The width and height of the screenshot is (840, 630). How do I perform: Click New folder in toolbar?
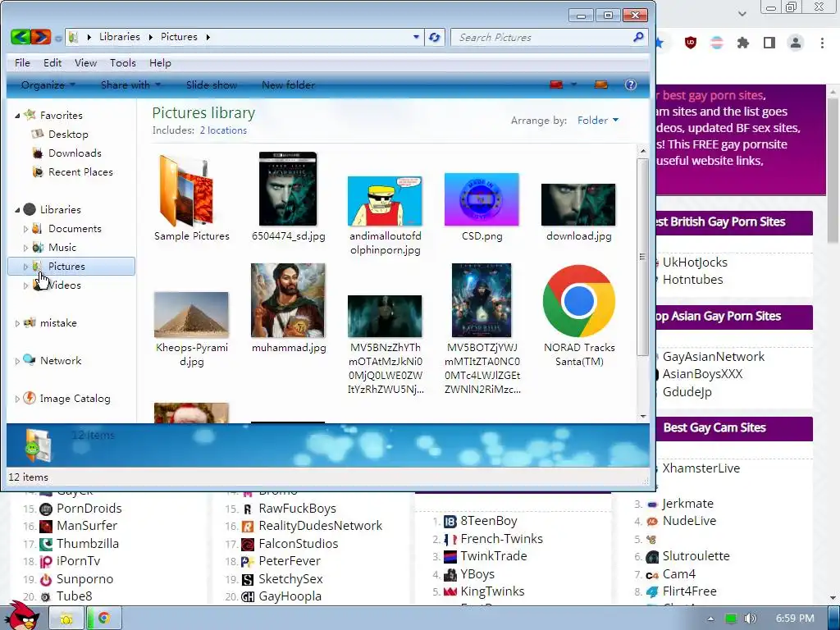click(x=288, y=85)
